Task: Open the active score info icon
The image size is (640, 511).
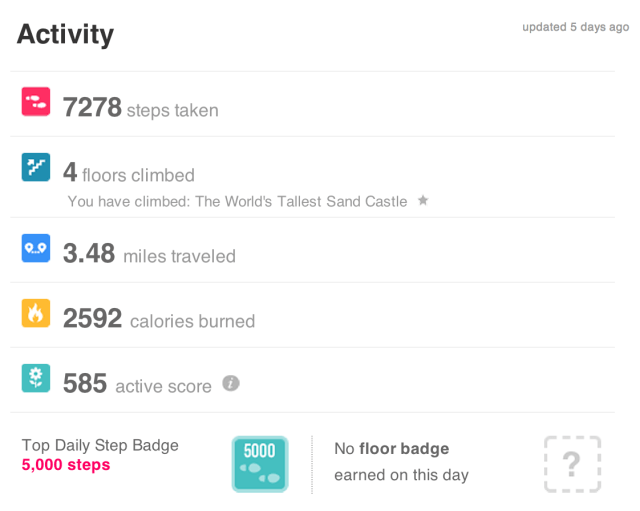Action: (x=231, y=383)
